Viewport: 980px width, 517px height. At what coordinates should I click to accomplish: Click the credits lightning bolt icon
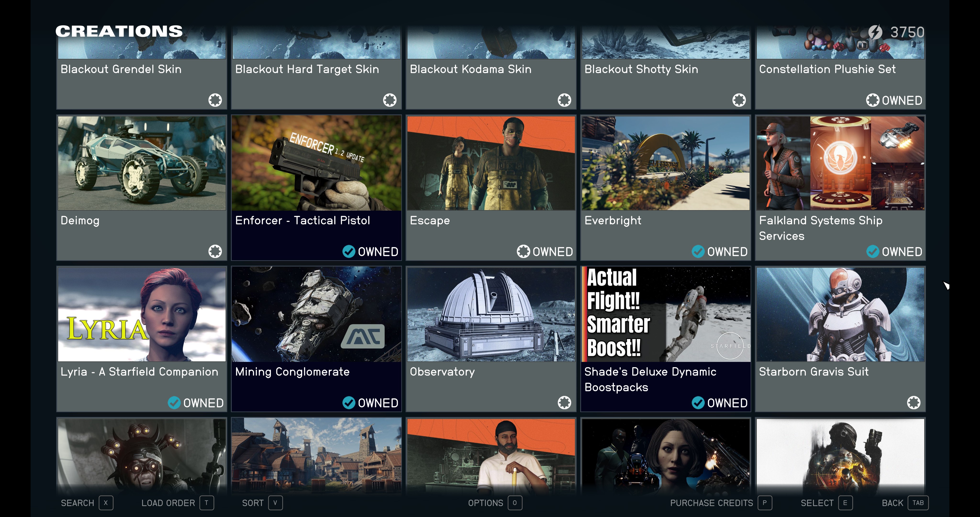[x=875, y=32]
